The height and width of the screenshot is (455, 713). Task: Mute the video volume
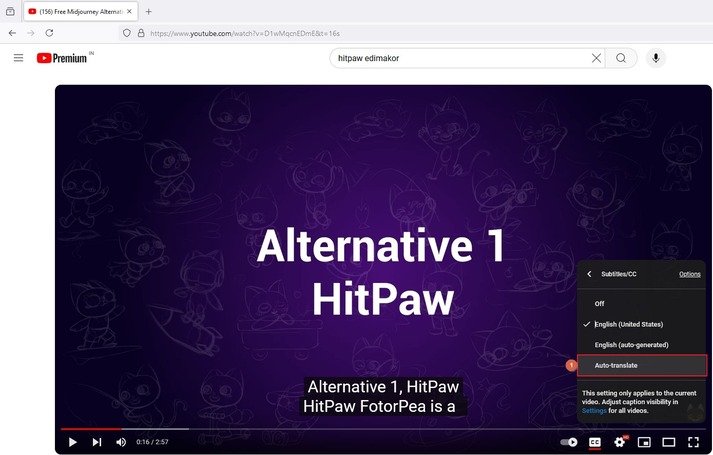(x=121, y=442)
